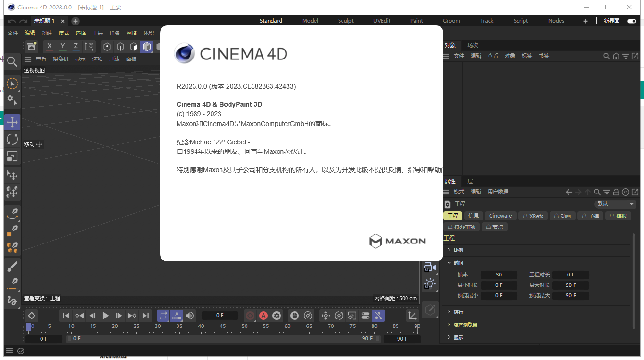
Task: Switch to the Sculpt layout tab
Action: (x=345, y=21)
